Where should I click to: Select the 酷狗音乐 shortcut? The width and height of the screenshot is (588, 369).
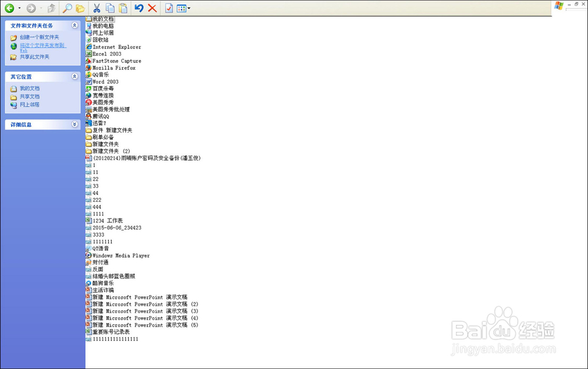[100, 283]
